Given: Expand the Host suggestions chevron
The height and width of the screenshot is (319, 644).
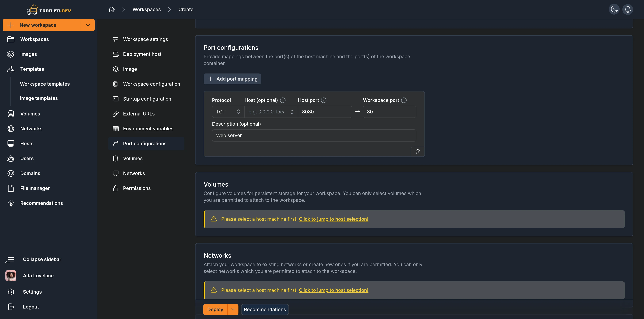Looking at the screenshot, I should click(292, 112).
